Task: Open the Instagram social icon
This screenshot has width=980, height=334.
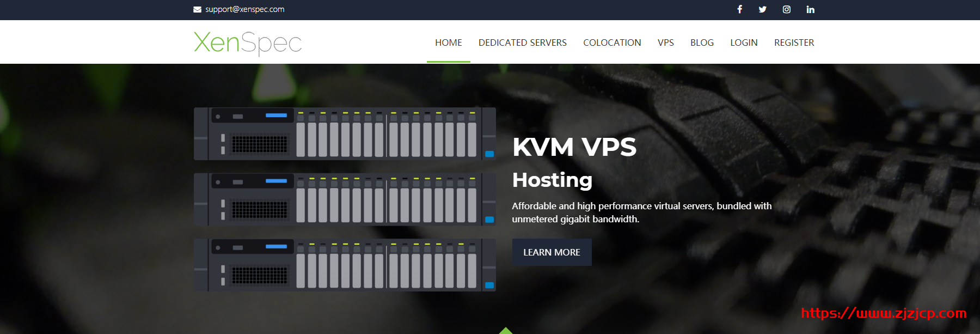Action: (x=786, y=9)
